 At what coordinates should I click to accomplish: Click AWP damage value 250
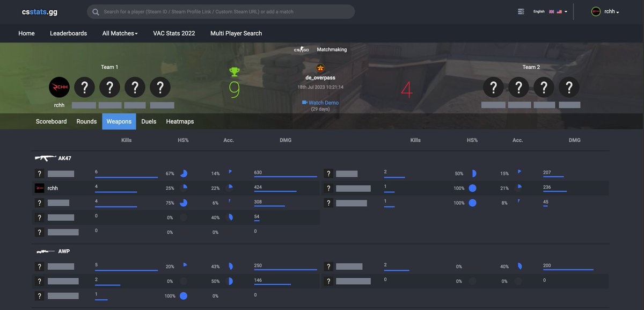click(x=259, y=264)
